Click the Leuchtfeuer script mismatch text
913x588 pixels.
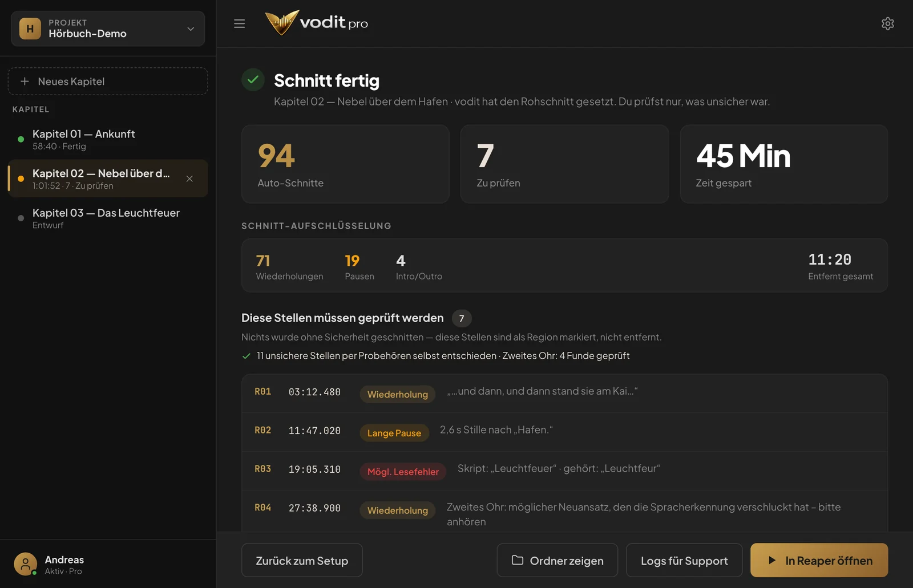pos(559,468)
